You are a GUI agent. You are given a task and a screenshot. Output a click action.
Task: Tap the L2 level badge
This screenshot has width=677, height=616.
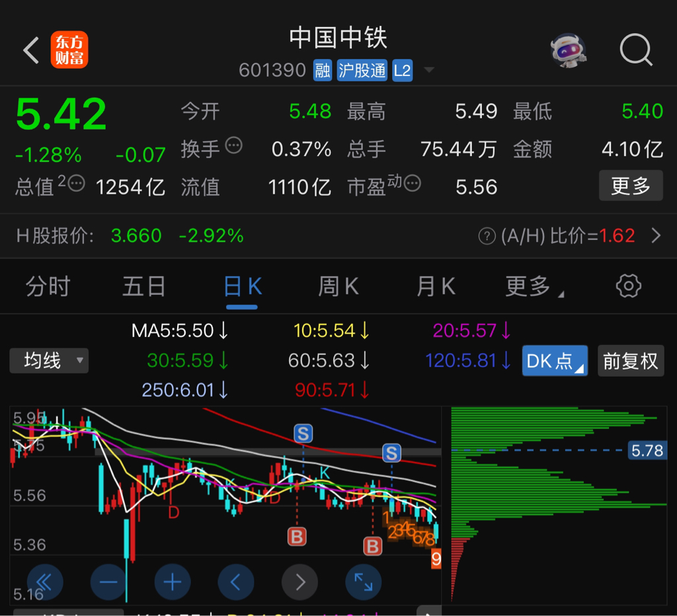point(403,70)
